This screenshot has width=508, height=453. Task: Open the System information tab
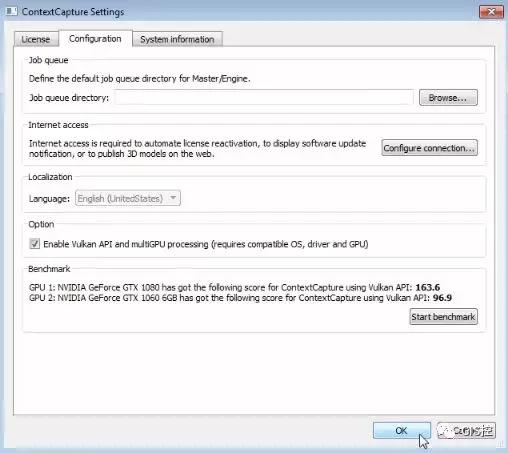(x=177, y=39)
